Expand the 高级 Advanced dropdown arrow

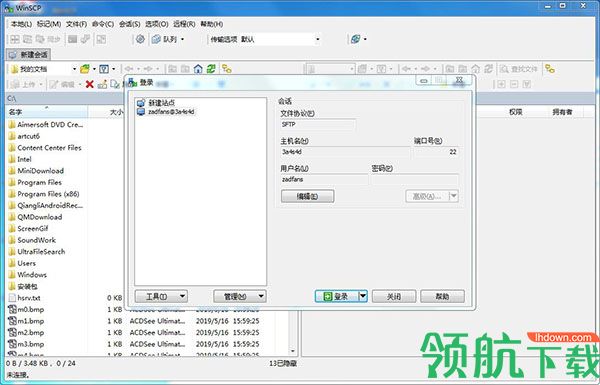[x=453, y=197]
